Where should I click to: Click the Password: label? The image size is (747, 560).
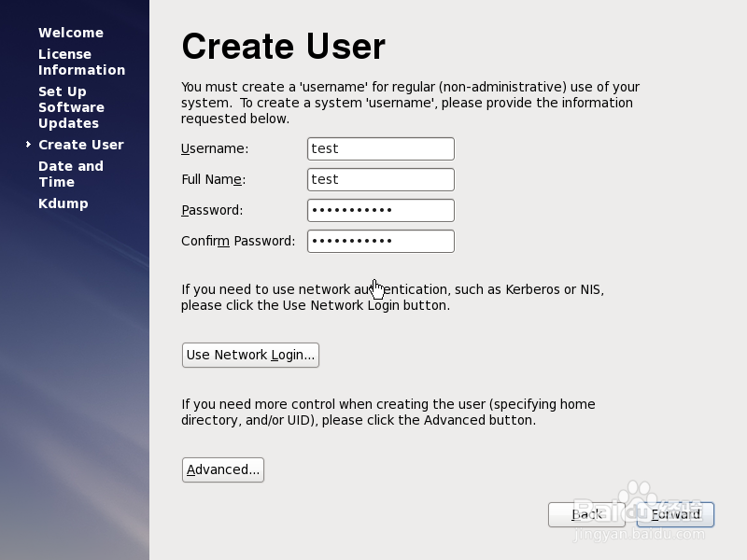212,210
